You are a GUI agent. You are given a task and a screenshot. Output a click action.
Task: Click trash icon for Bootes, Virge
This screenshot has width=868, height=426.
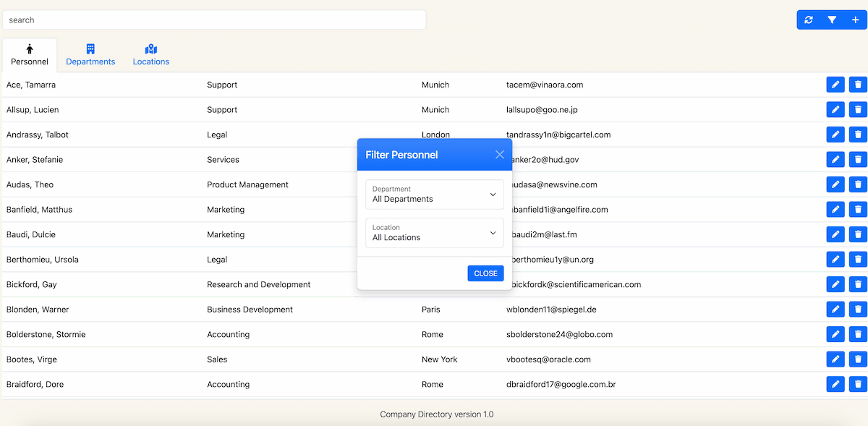(858, 359)
